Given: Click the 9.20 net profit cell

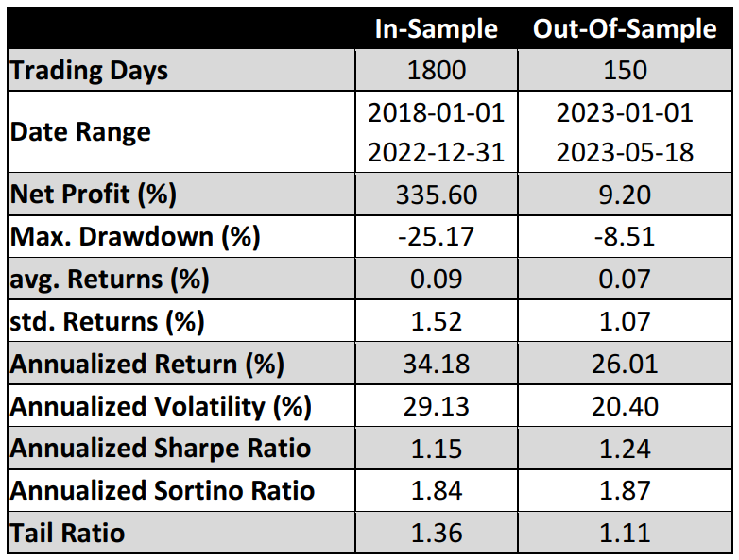Looking at the screenshot, I should click(x=625, y=195).
